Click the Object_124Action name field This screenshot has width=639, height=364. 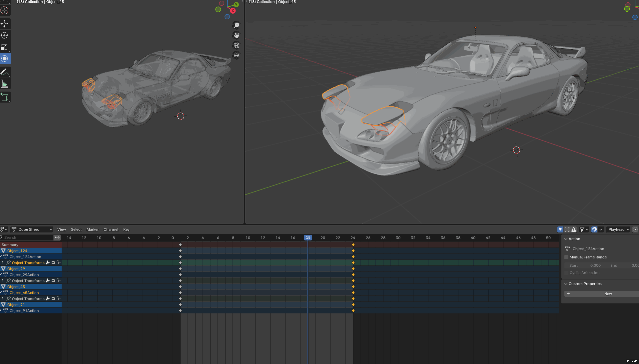pos(588,249)
